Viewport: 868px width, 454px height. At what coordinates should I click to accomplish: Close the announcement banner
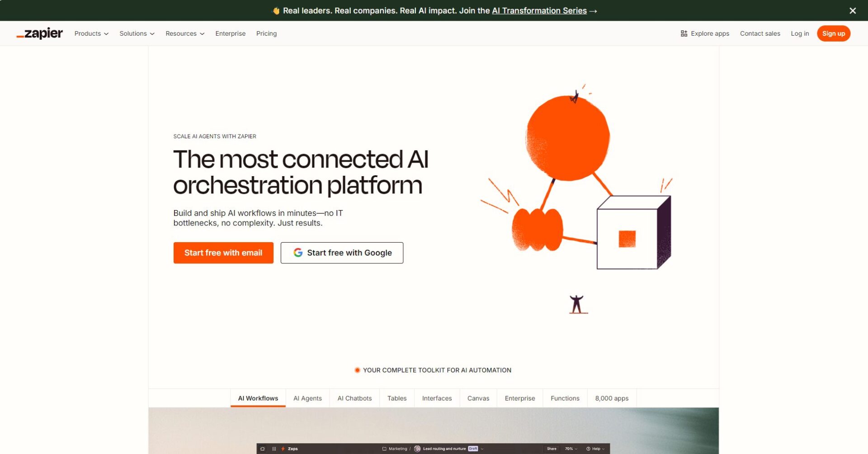point(852,10)
